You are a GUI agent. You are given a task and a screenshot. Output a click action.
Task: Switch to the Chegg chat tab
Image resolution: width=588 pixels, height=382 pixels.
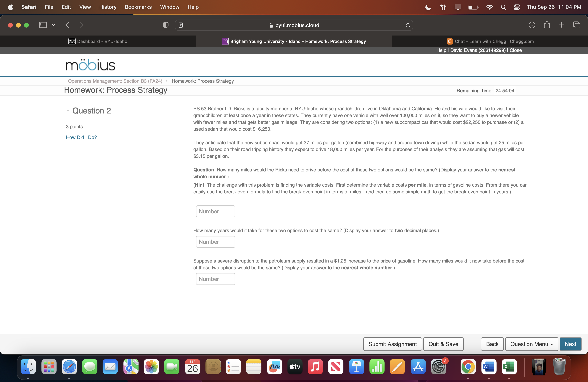(x=490, y=42)
